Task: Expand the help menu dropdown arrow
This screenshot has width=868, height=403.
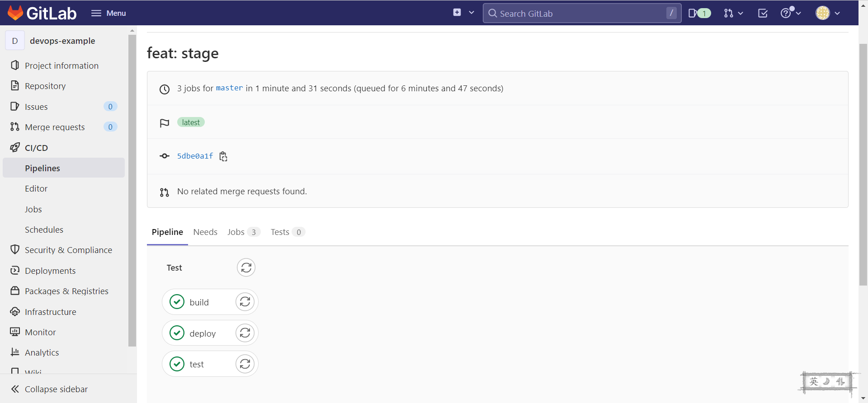Action: coord(798,13)
